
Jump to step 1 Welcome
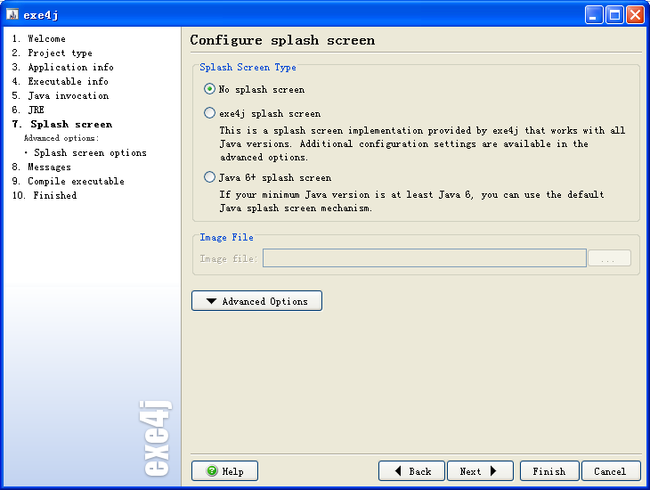(39, 39)
